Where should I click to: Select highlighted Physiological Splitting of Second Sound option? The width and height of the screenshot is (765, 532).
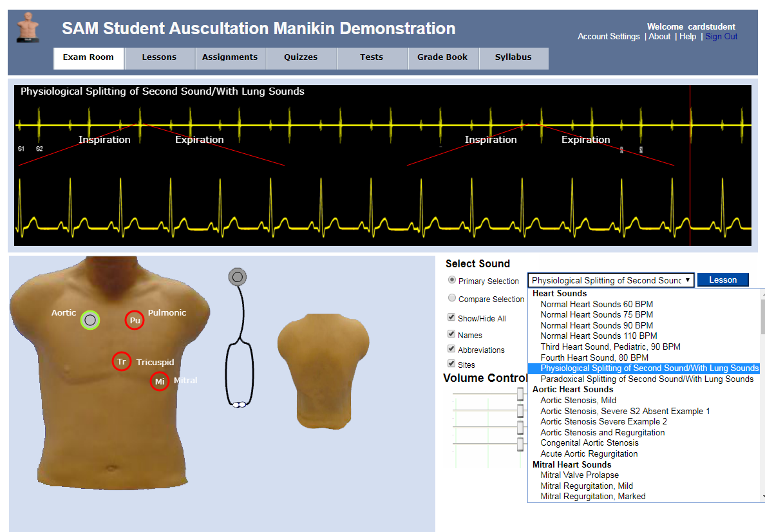pyautogui.click(x=643, y=368)
